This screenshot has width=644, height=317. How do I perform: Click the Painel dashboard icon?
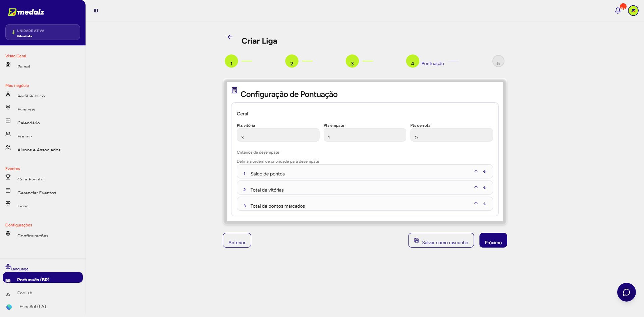coord(8,64)
